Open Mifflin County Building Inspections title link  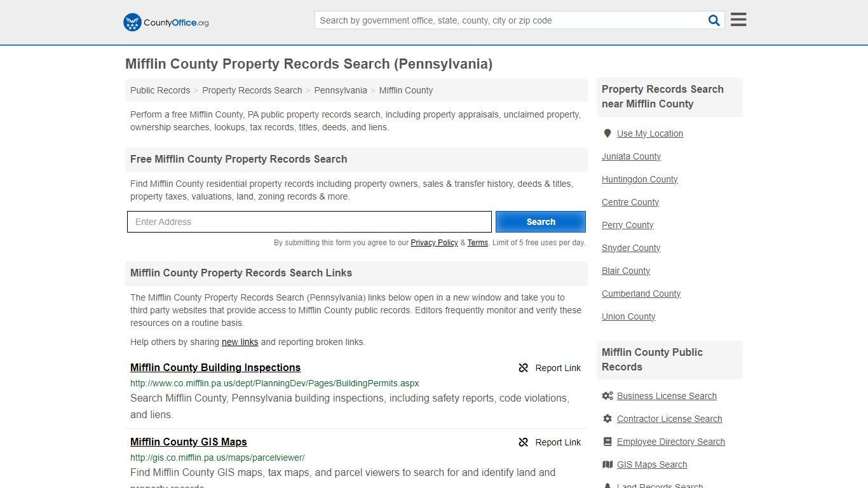click(215, 367)
